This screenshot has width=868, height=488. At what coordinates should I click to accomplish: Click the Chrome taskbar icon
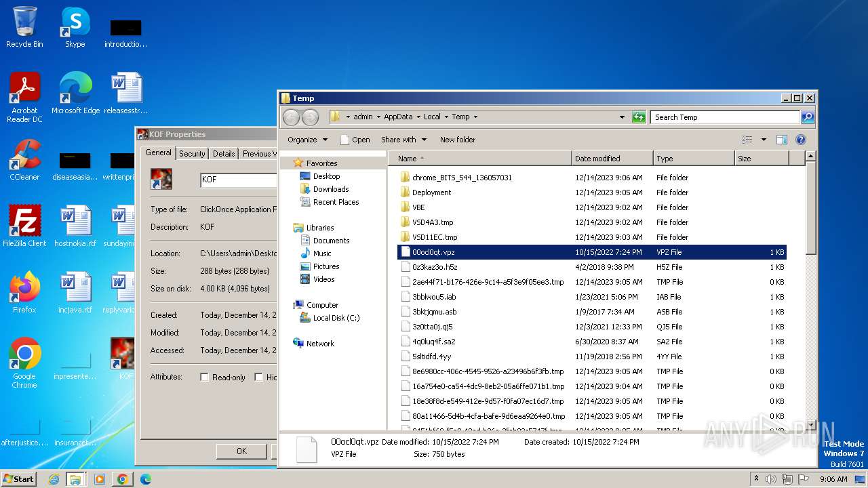pyautogui.click(x=123, y=479)
